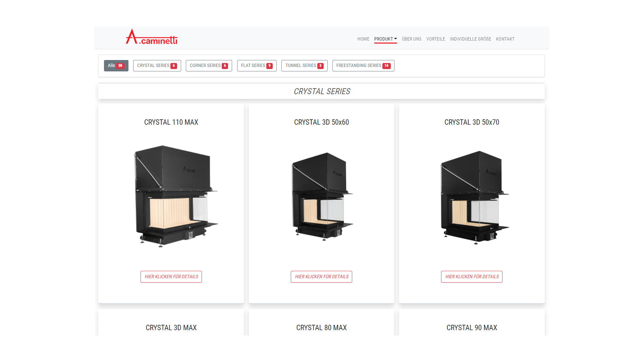Open the PRODUKT dropdown menu
Viewport: 644px width, 362px height.
point(385,39)
